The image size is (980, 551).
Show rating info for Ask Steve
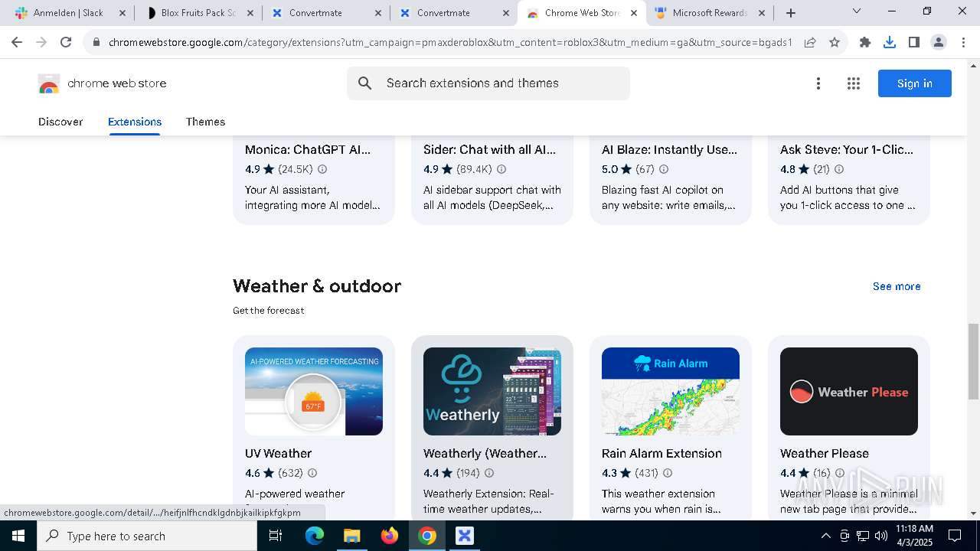[x=839, y=169]
